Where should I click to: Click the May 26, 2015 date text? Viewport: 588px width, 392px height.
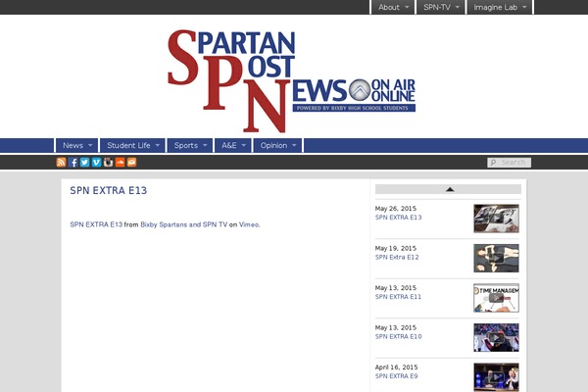[396, 209]
